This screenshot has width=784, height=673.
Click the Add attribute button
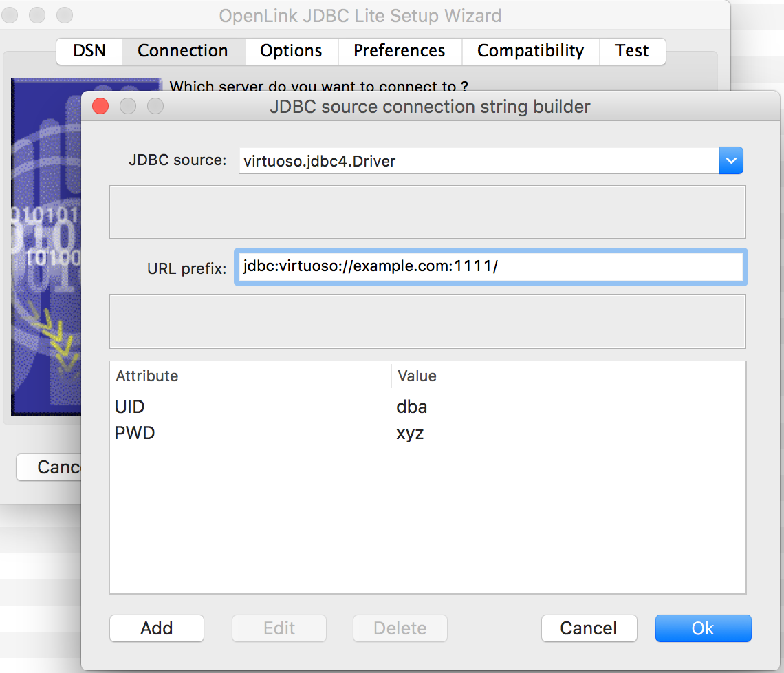(157, 628)
